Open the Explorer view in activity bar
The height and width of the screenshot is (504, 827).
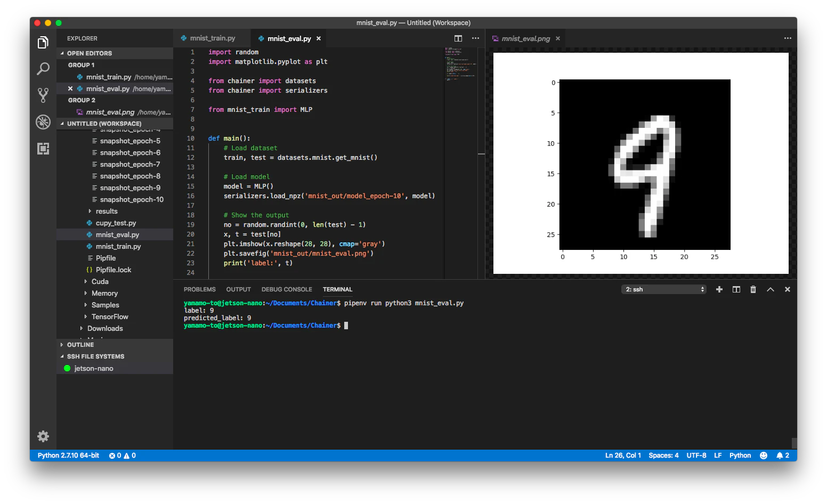43,43
